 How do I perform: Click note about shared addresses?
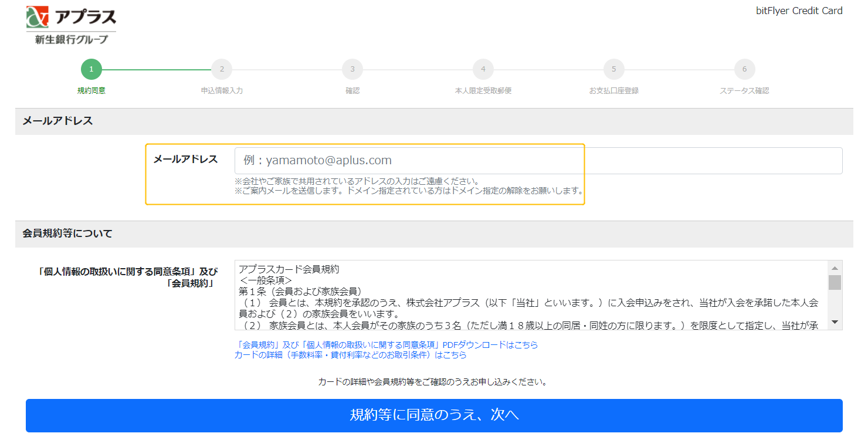[x=357, y=181]
